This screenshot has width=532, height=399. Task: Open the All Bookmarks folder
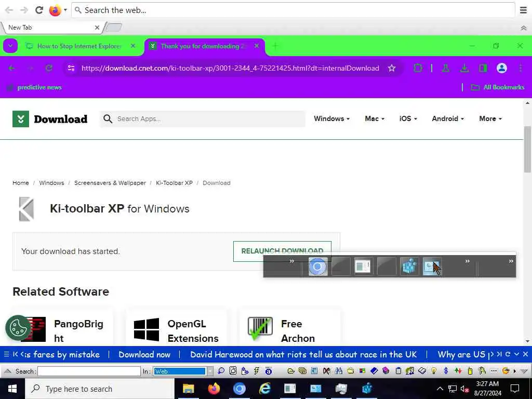pos(497,87)
